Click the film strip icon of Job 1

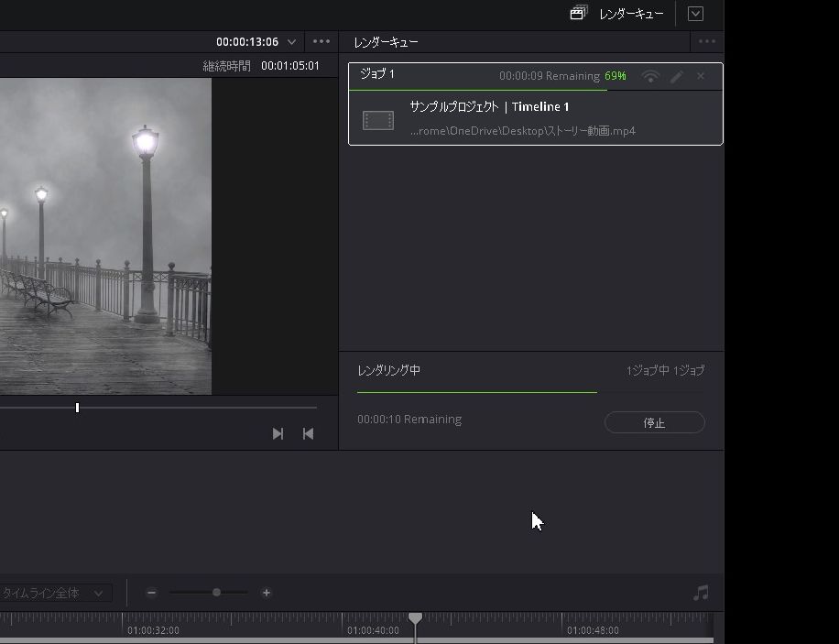coord(378,120)
